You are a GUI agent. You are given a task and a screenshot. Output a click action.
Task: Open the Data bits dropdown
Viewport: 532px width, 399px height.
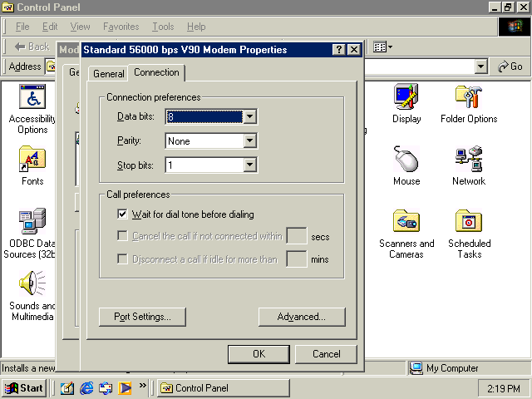tap(249, 116)
